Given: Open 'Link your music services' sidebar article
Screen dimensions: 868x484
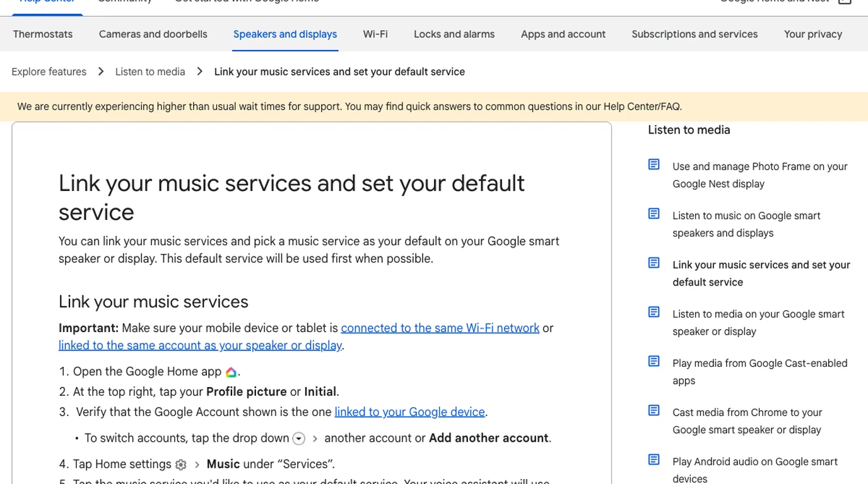Looking at the screenshot, I should point(761,274).
